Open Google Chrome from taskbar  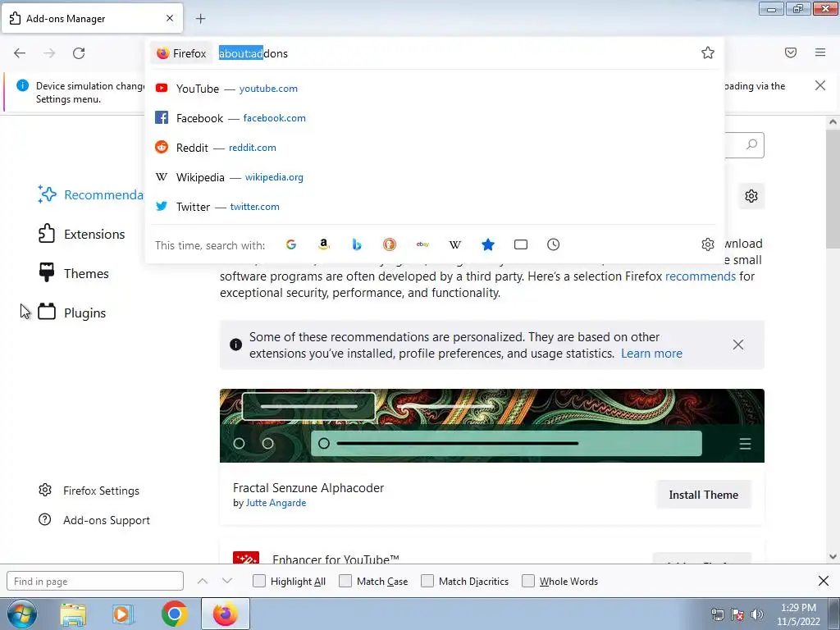(174, 614)
